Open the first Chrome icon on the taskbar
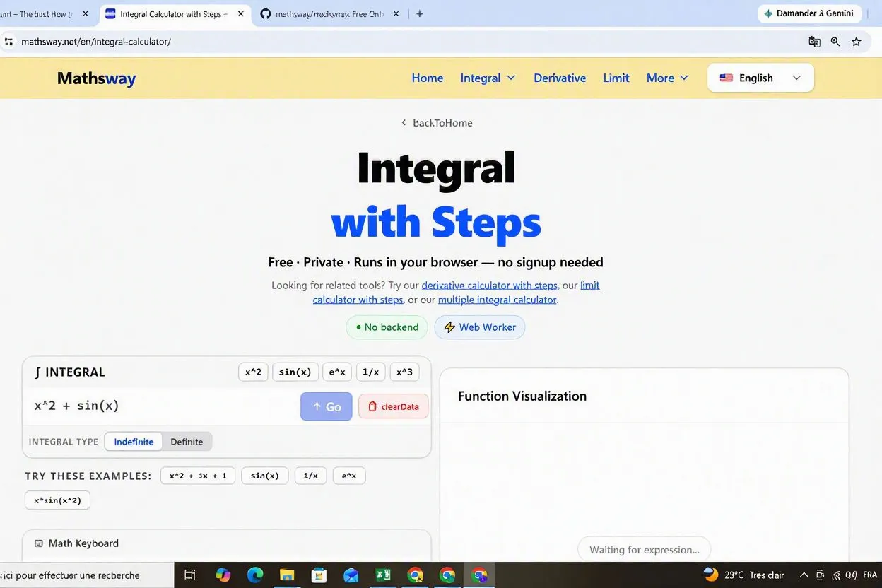 coord(416,575)
